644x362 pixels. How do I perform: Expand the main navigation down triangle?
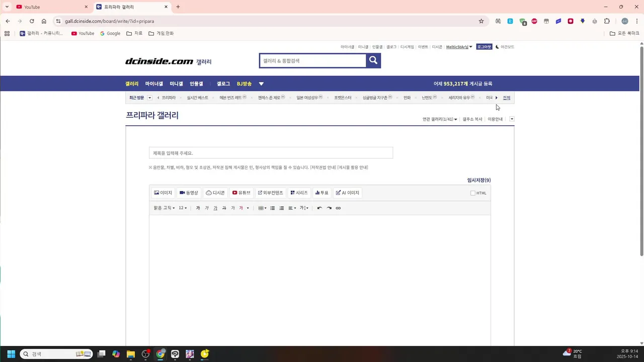click(x=261, y=84)
